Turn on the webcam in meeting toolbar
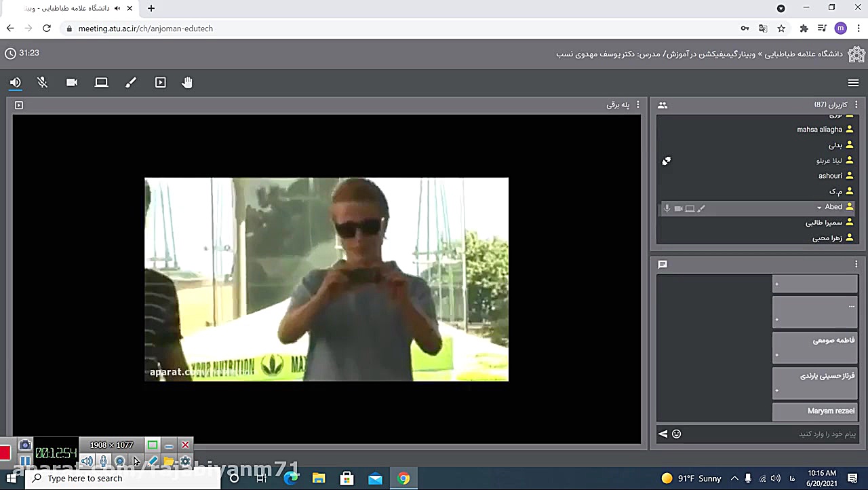Screen dimensions: 868x490 click(72, 83)
